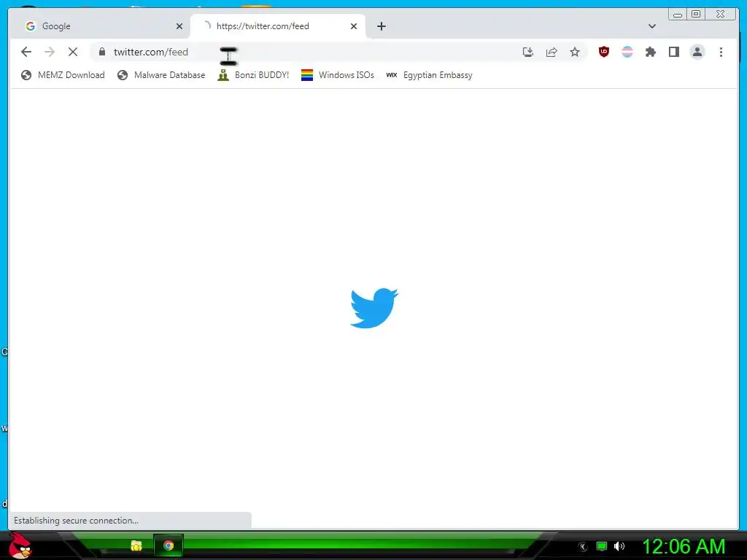Screen dimensions: 747x560
Task: Click the Establishing secure connection status text
Action: (x=76, y=521)
